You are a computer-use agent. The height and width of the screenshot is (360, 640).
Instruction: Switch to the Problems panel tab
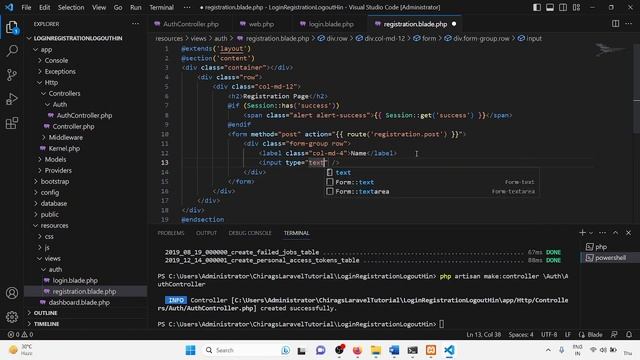click(x=171, y=233)
